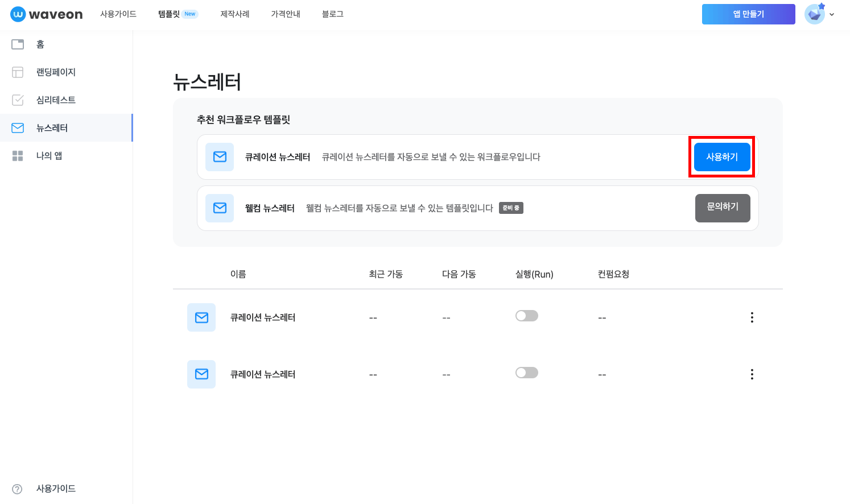The width and height of the screenshot is (850, 504).
Task: Enable the Run toggle for first 큐레이션 뉴스레터
Action: 526,315
